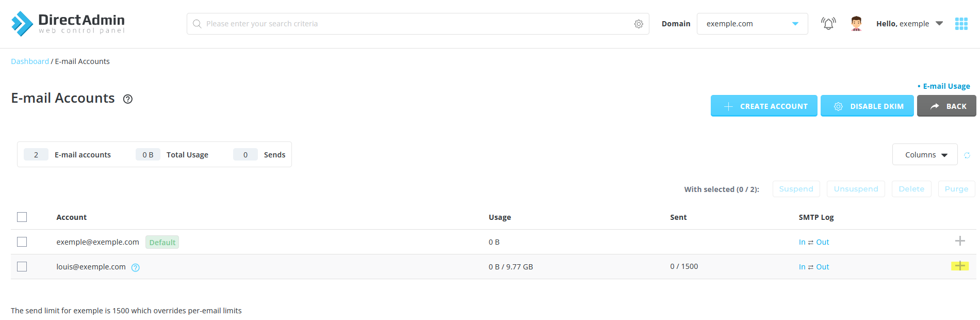Go to Dashboard breadcrumb link

pos(30,61)
